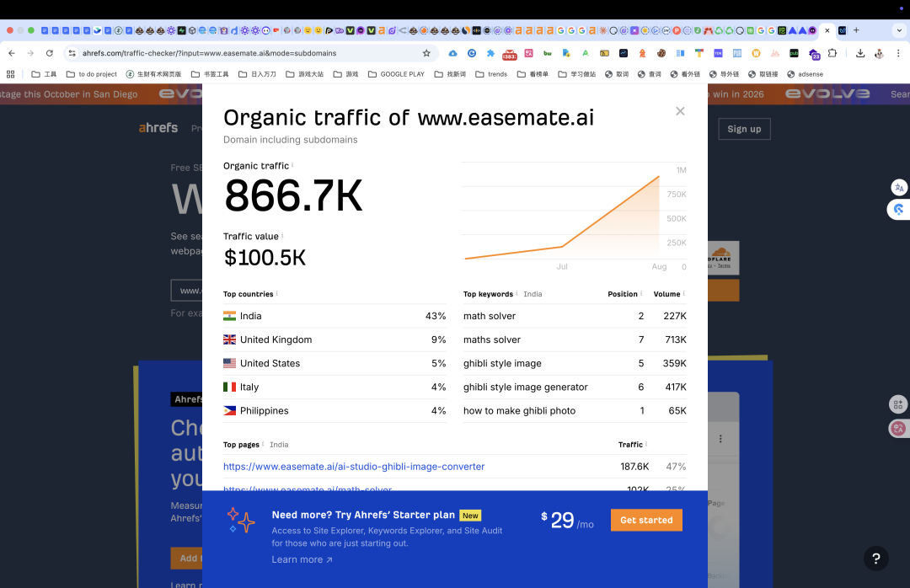Go back to the previous page
910x588 pixels.
12,53
